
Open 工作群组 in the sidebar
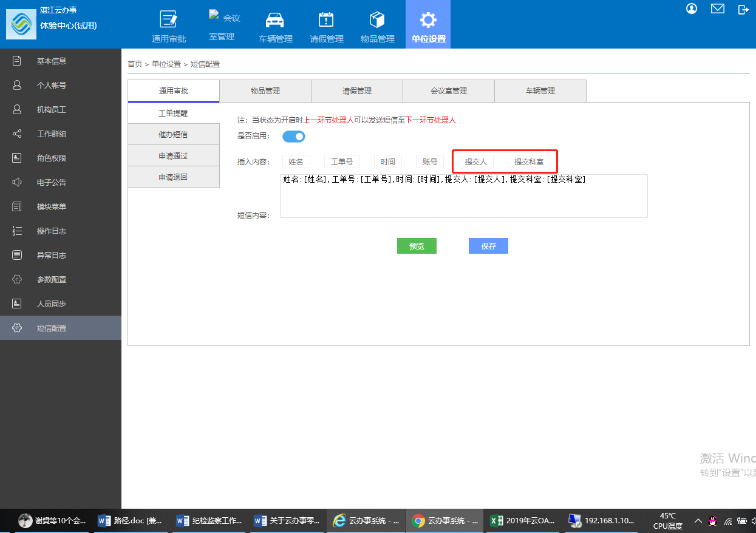pyautogui.click(x=61, y=134)
